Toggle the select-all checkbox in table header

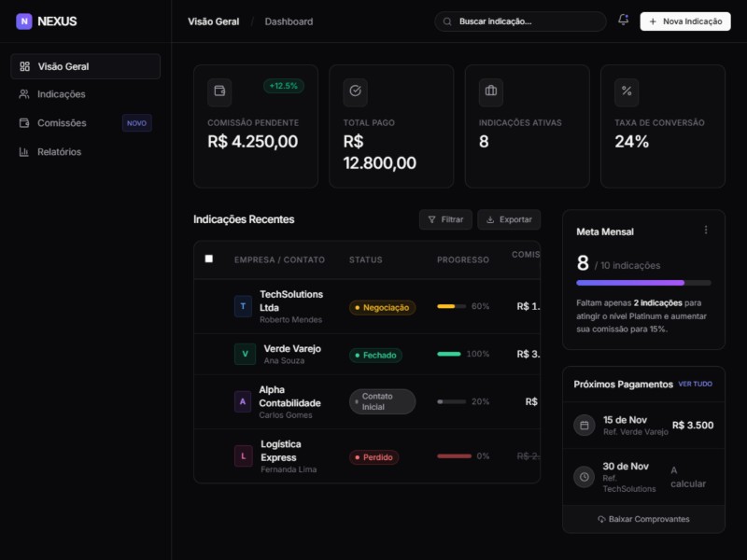(x=209, y=259)
